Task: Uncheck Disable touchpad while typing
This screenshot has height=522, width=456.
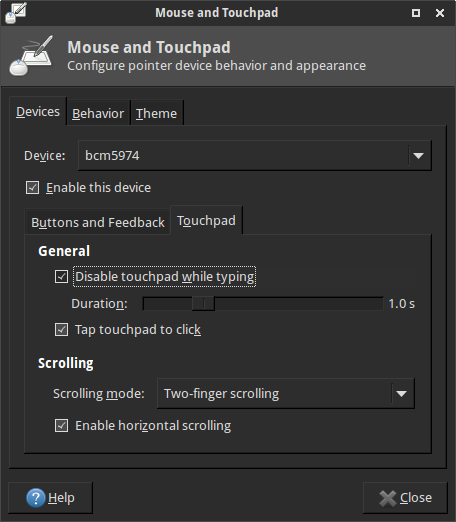Action: (61, 277)
